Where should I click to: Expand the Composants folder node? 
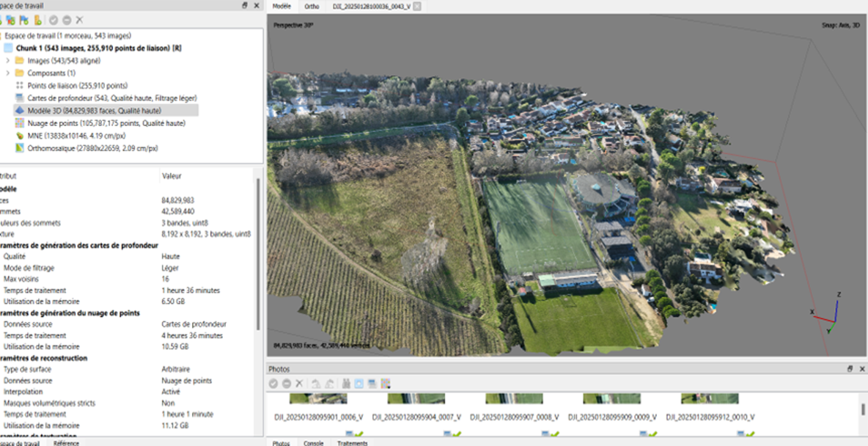7,73
